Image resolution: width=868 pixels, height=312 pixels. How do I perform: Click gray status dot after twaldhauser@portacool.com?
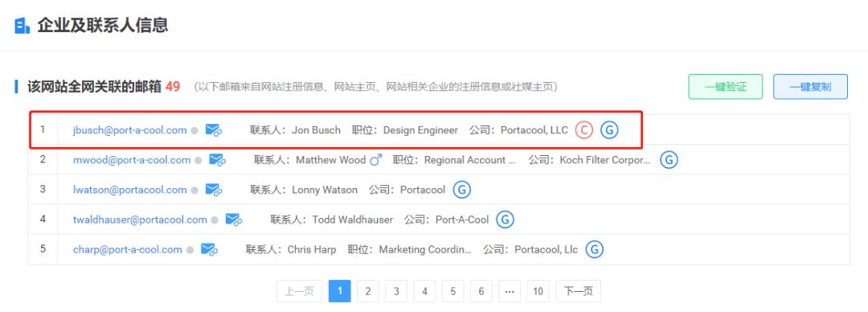[x=215, y=220]
